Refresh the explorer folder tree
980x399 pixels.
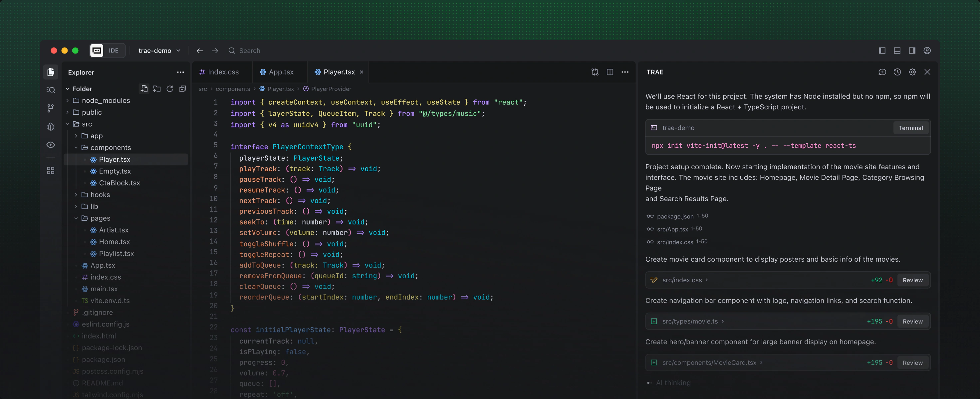[x=170, y=88]
